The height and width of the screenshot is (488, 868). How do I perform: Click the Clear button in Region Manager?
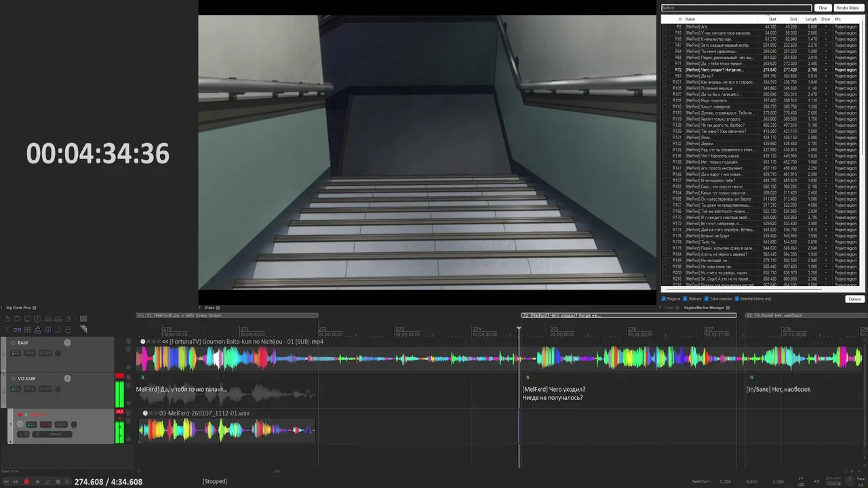point(823,8)
